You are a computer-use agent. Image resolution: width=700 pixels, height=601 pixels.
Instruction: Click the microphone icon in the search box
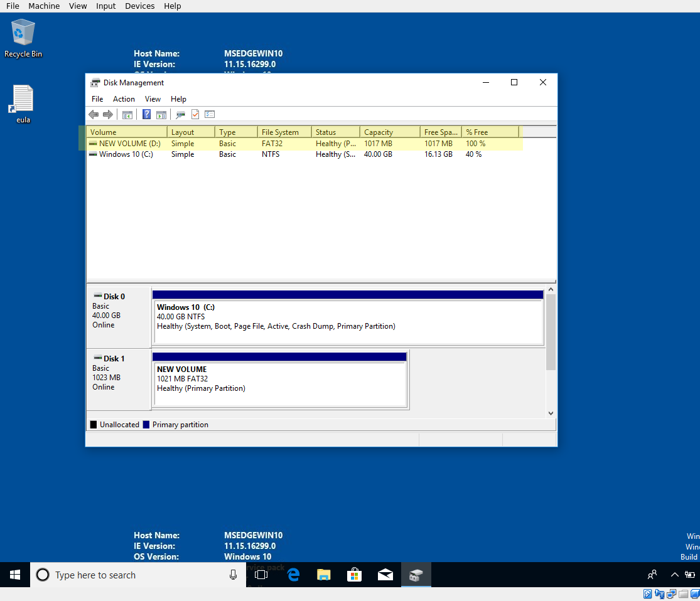[x=233, y=575]
